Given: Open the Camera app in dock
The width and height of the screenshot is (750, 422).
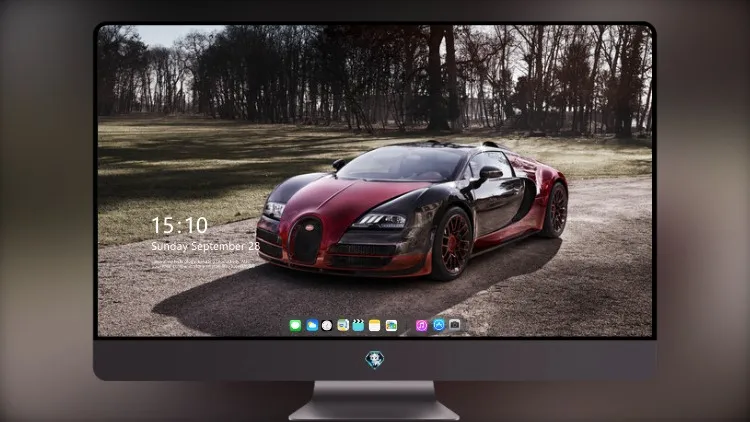Looking at the screenshot, I should click(x=455, y=325).
